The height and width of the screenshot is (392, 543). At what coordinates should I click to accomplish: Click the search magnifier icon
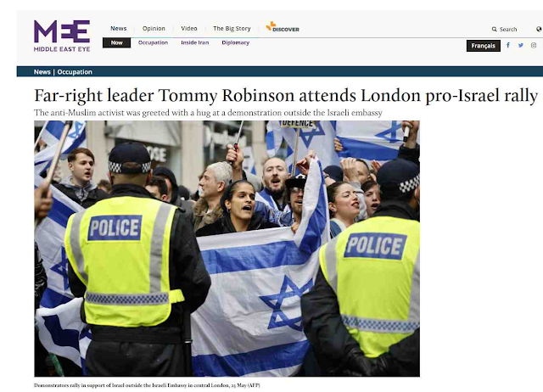tap(494, 30)
